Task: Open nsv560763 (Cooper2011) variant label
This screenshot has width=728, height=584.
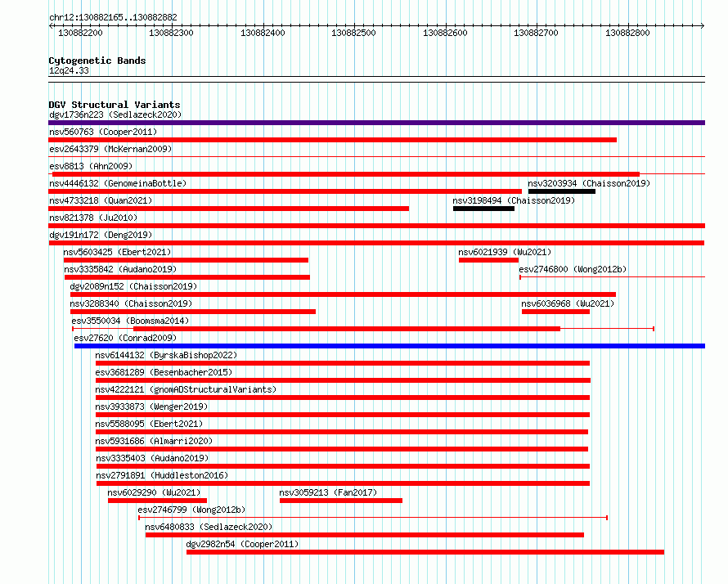Action: pyautogui.click(x=103, y=132)
